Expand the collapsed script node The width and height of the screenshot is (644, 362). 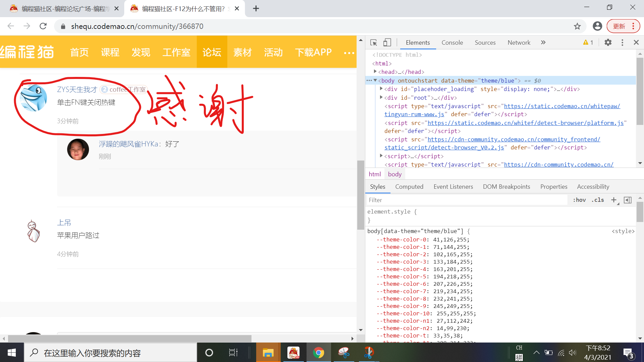381,156
